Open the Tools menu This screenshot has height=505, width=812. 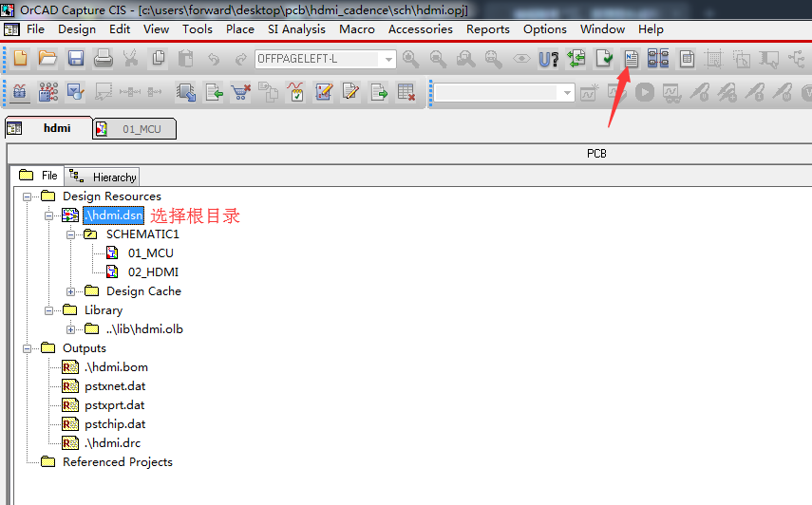[x=198, y=29]
